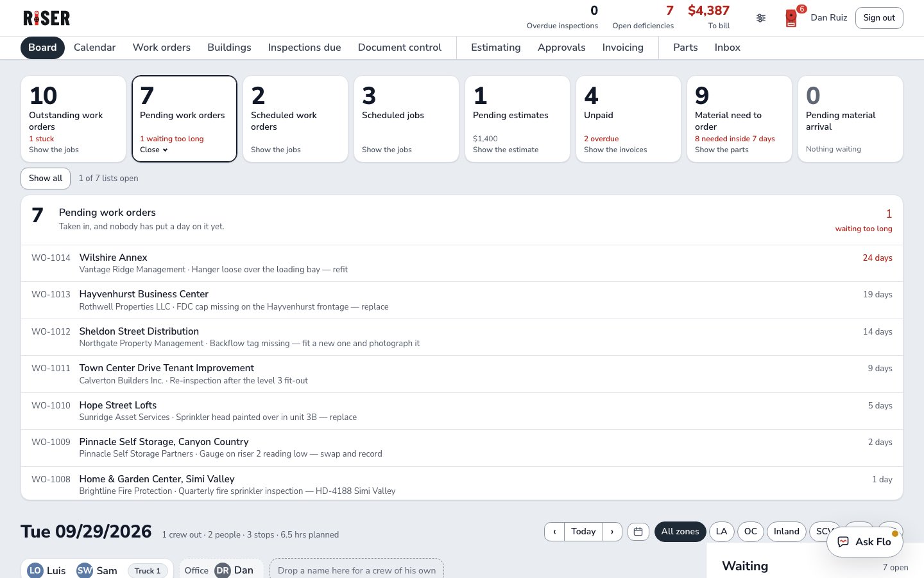Viewport: 924px width, 578px height.
Task: Open work order WO-1014 Wilshire Annex
Action: pos(462,263)
